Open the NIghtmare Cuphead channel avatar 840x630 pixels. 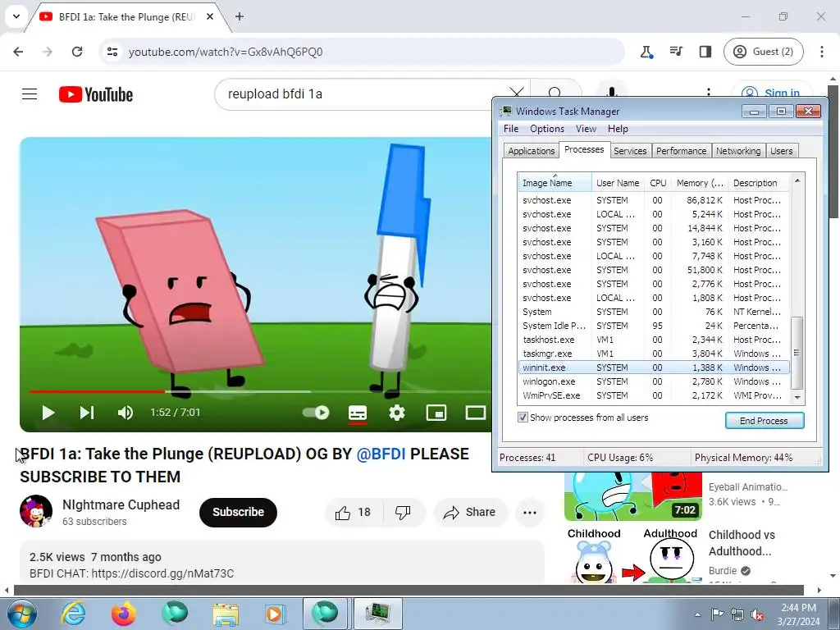click(x=36, y=511)
